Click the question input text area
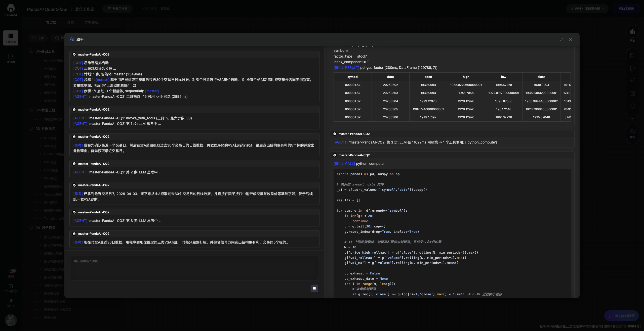The height and width of the screenshot is (331, 644). click(194, 268)
